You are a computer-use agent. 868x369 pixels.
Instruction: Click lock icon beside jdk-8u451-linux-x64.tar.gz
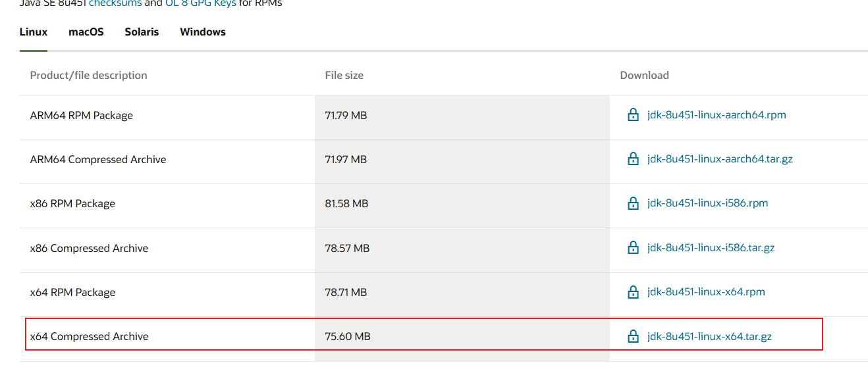[633, 336]
